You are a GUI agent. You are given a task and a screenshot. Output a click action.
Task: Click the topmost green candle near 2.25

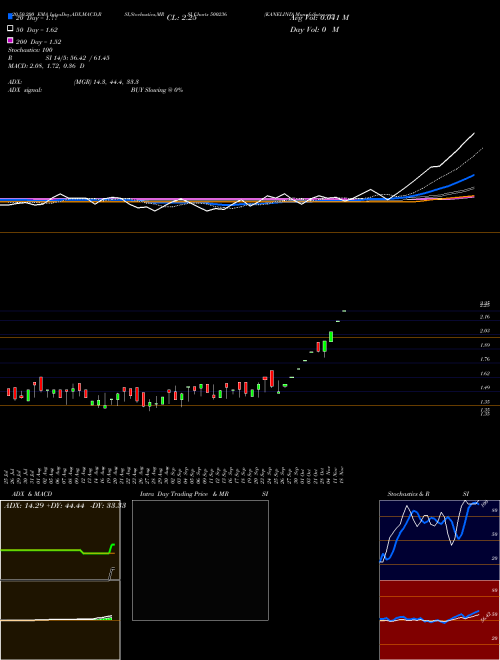[344, 311]
